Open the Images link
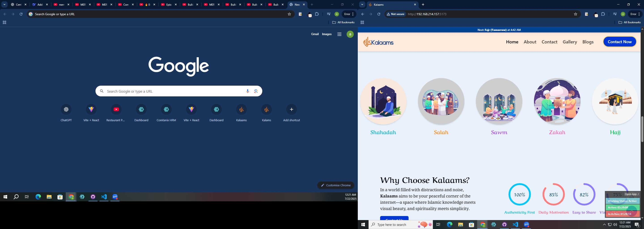The height and width of the screenshot is (229, 644). tap(327, 34)
